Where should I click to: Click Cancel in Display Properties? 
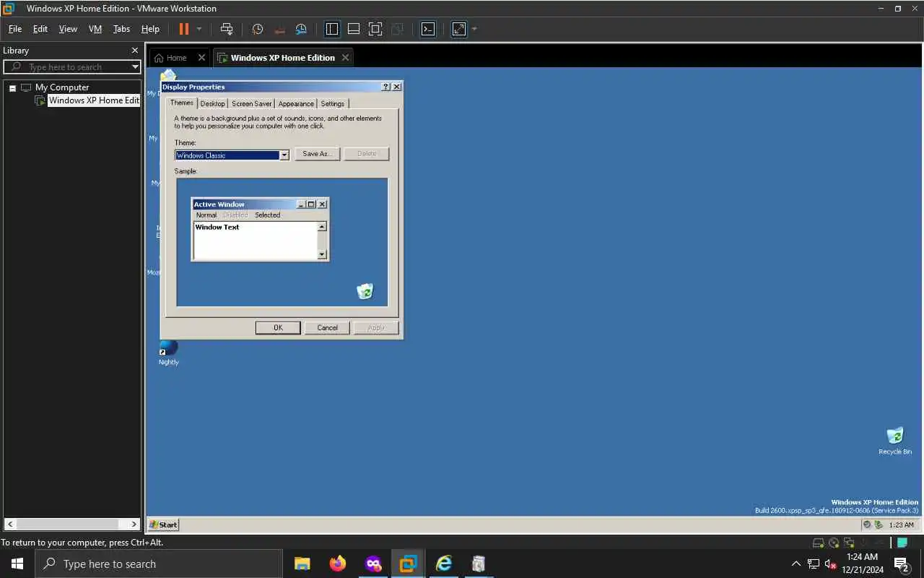327,327
